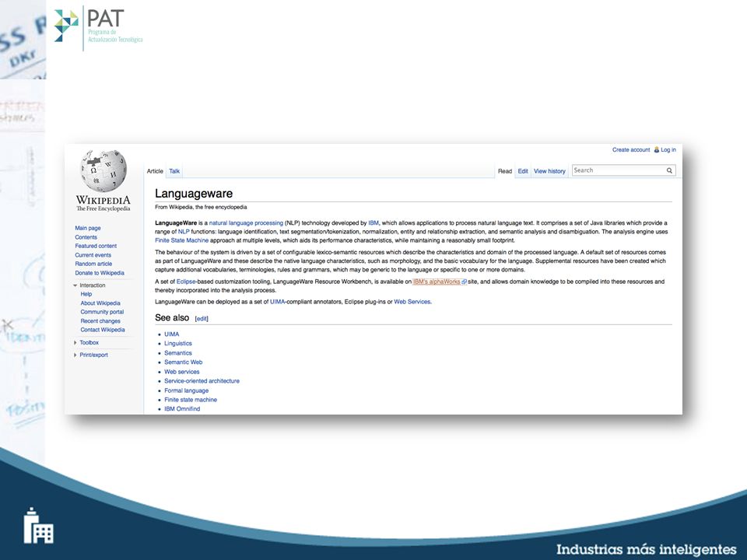
Task: Expand the Print/export sidebar section
Action: point(75,355)
